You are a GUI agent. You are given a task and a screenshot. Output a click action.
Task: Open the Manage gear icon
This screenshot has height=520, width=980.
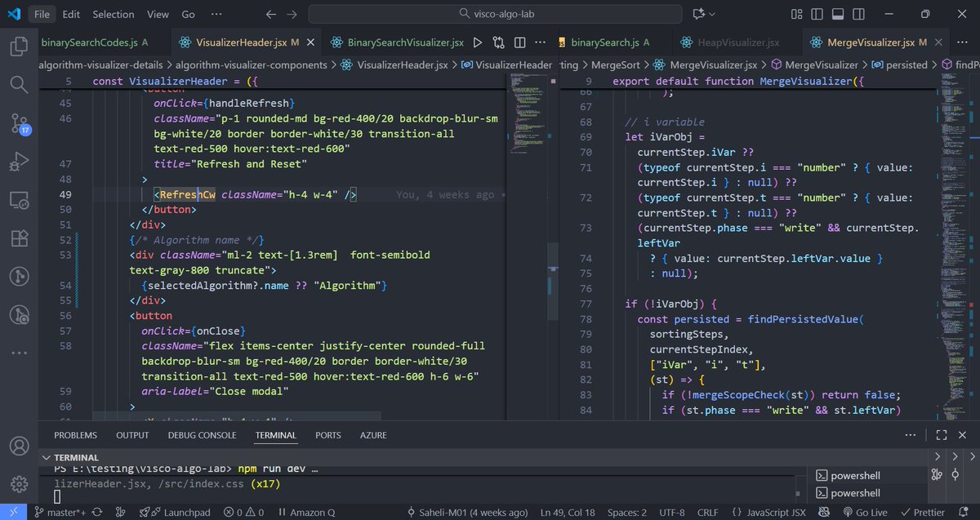pyautogui.click(x=19, y=485)
